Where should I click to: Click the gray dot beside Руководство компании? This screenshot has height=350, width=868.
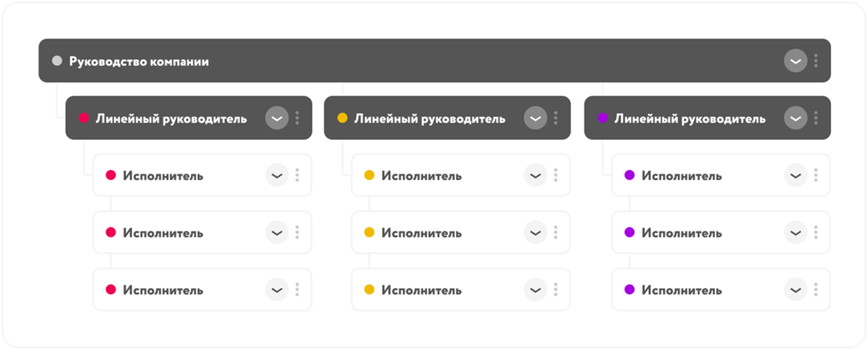pos(57,61)
